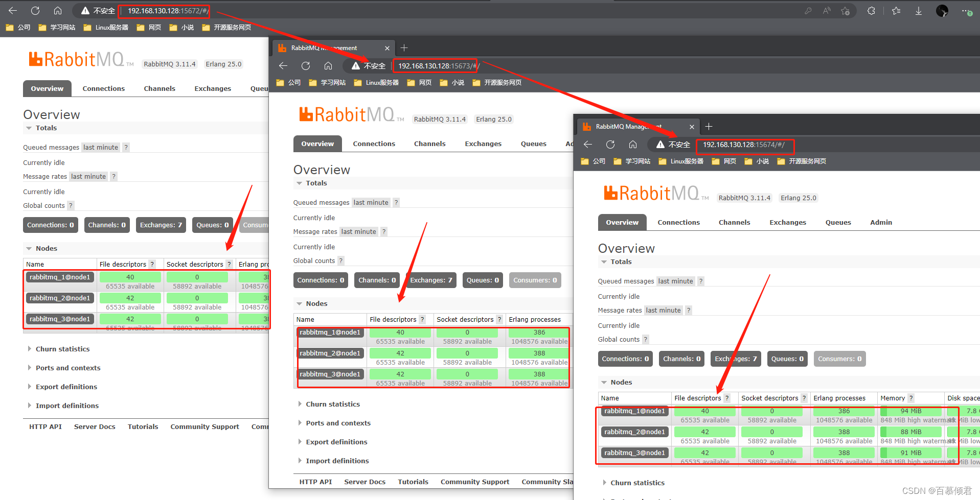Open 开源服务网页 bookmark folder in 15674 window
This screenshot has height=500, width=980.
(x=802, y=161)
